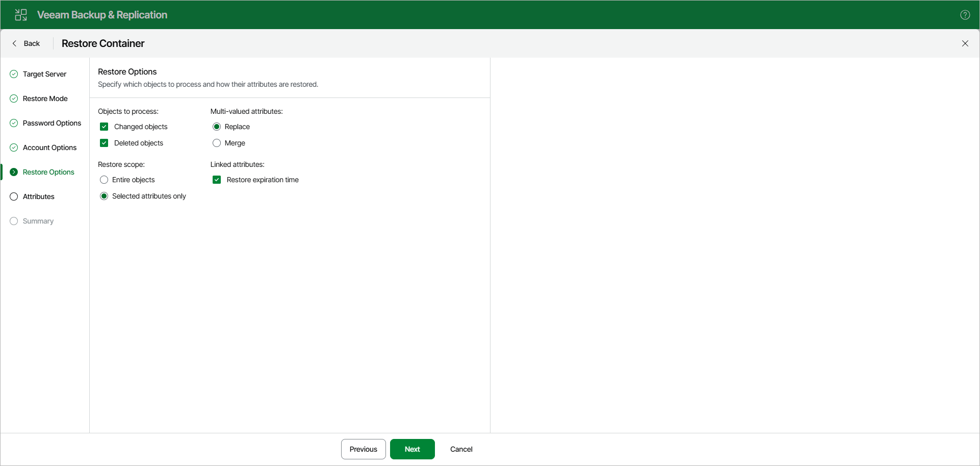Screen dimensions: 980x466
Task: Click the Next button
Action: 412,449
